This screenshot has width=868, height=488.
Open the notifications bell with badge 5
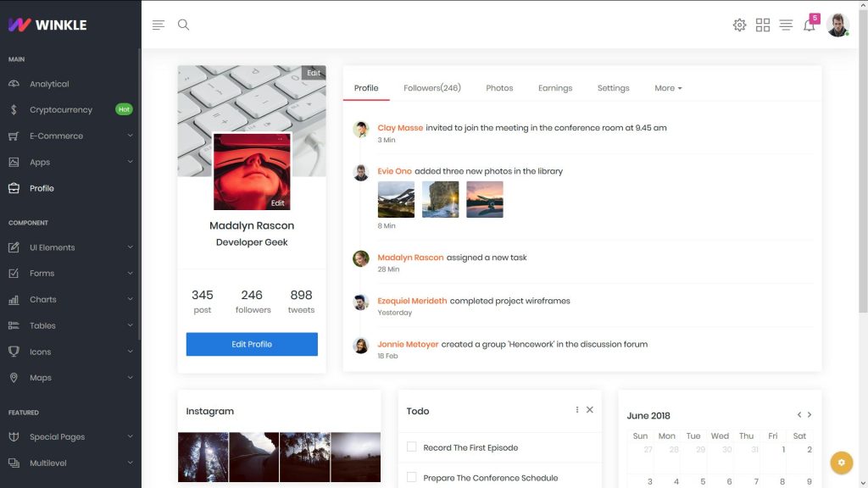tap(809, 25)
